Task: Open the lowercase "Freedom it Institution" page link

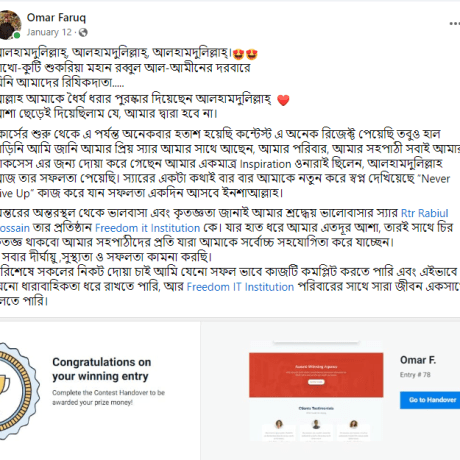Action: pos(147,228)
